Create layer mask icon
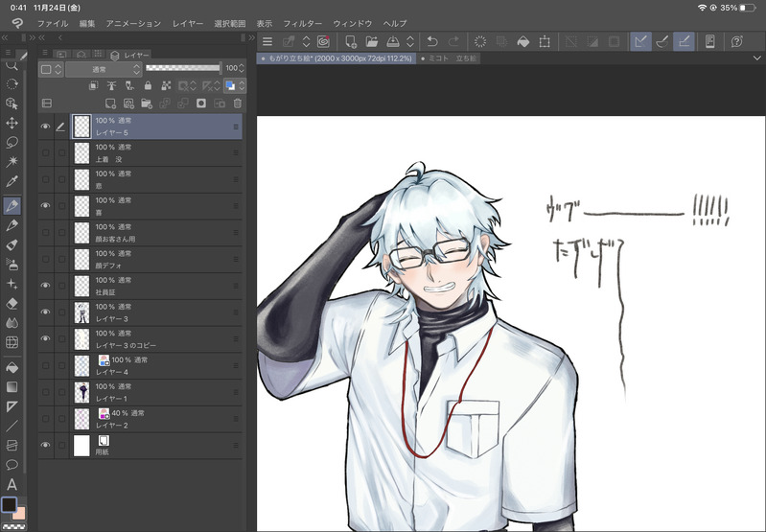The width and height of the screenshot is (766, 532). pyautogui.click(x=200, y=104)
